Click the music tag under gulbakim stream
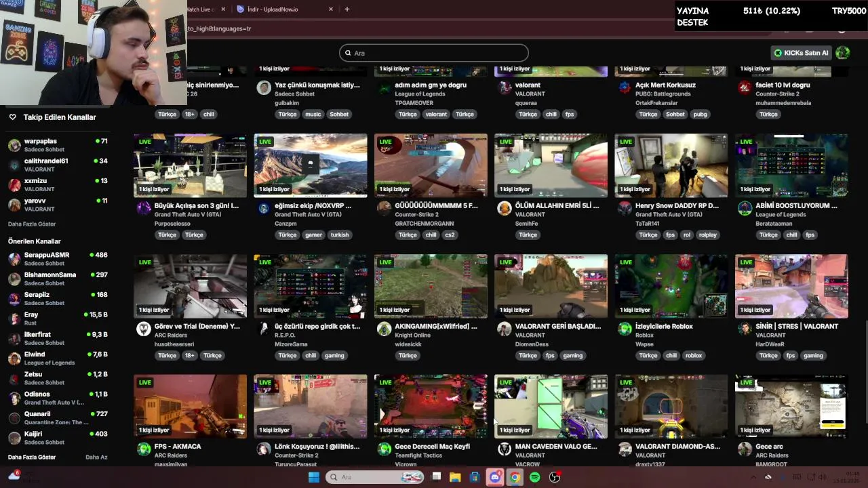The image size is (868, 488). tap(313, 114)
